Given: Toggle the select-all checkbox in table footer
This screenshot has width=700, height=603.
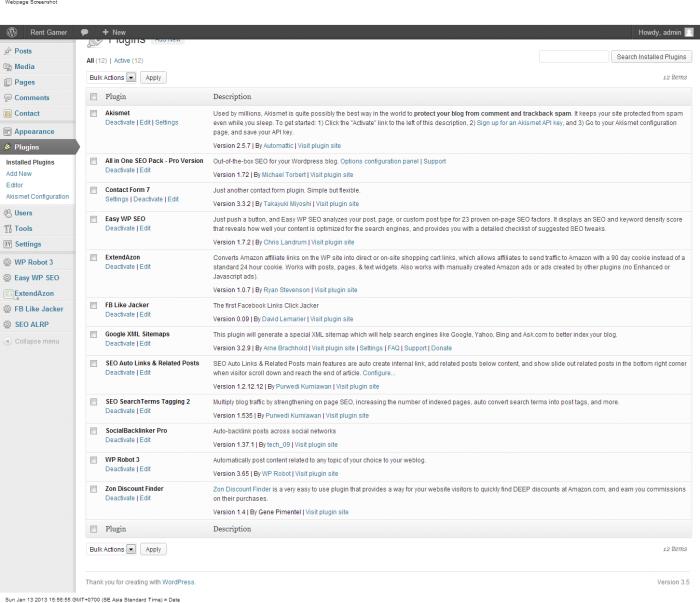Looking at the screenshot, I should coord(93,529).
